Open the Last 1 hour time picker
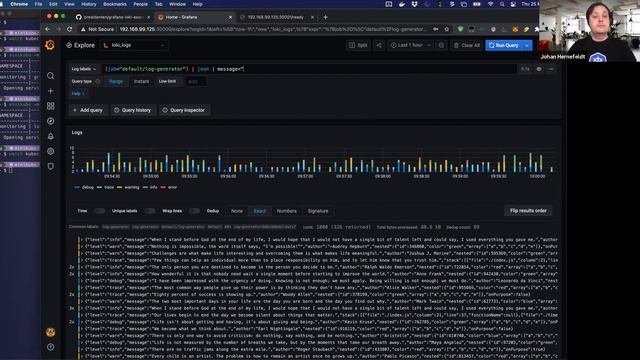 click(x=410, y=45)
